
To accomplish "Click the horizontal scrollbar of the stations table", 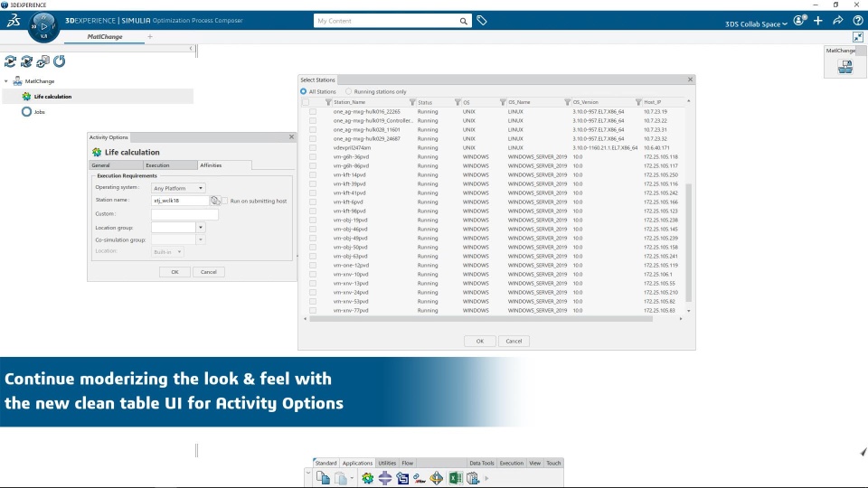I will coord(480,319).
